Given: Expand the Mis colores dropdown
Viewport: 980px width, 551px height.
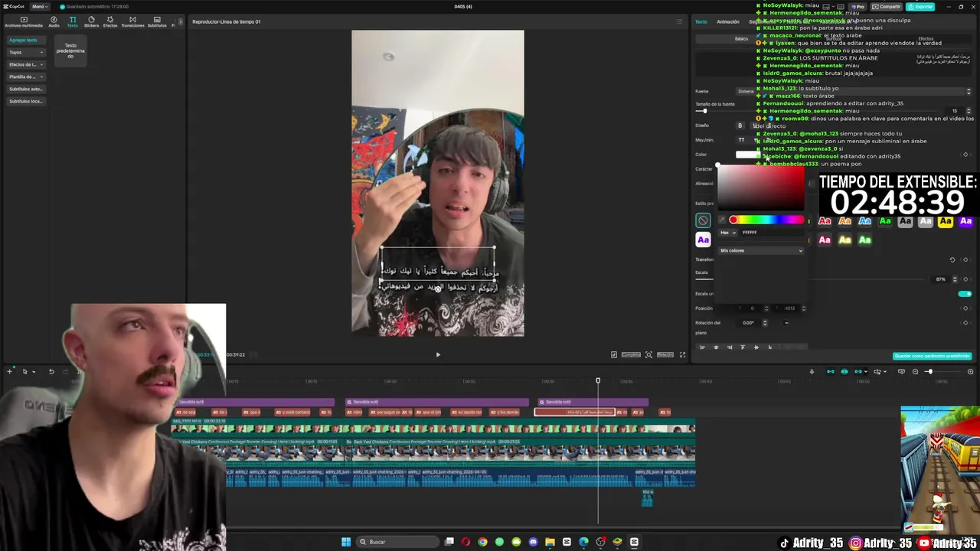Looking at the screenshot, I should [x=761, y=250].
